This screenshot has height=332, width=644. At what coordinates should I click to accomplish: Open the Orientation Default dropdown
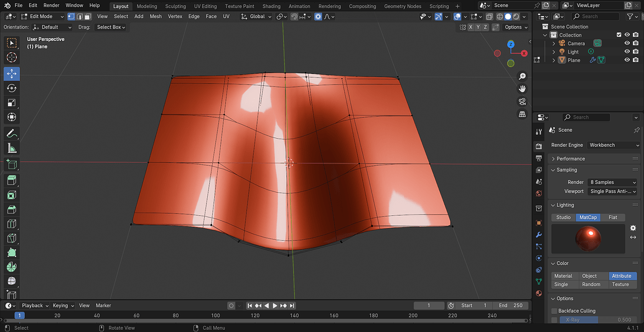point(52,27)
